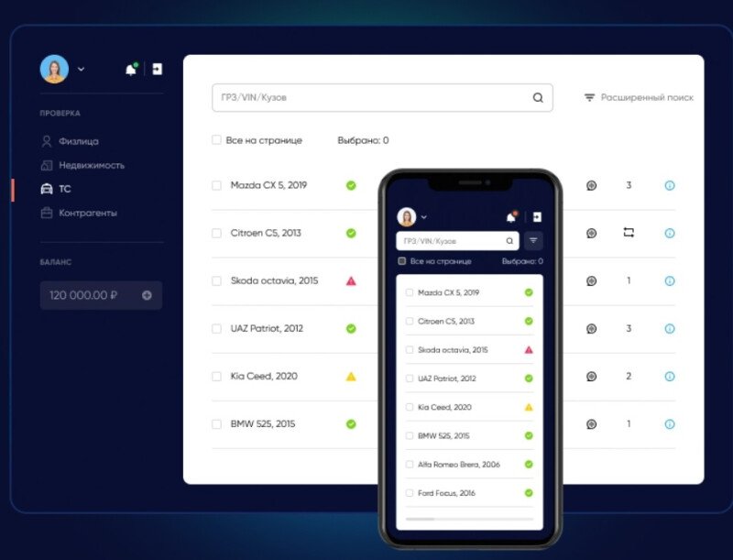Open the filter icon in the phone's search bar
Screen dimensions: 733x560
[532, 240]
